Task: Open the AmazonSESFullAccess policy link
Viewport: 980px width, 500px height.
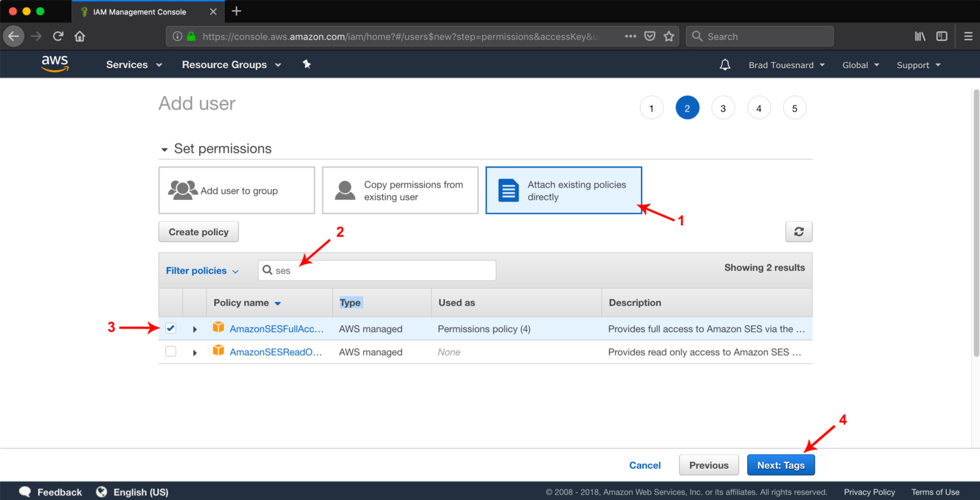Action: tap(277, 329)
